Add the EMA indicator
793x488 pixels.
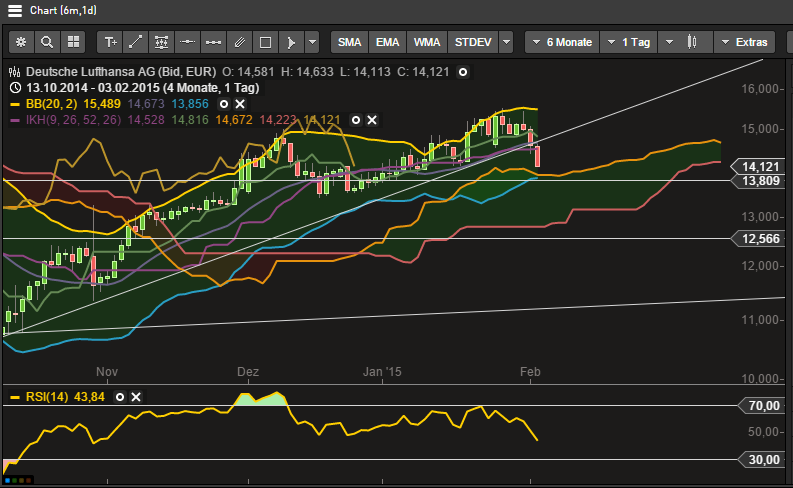point(387,42)
